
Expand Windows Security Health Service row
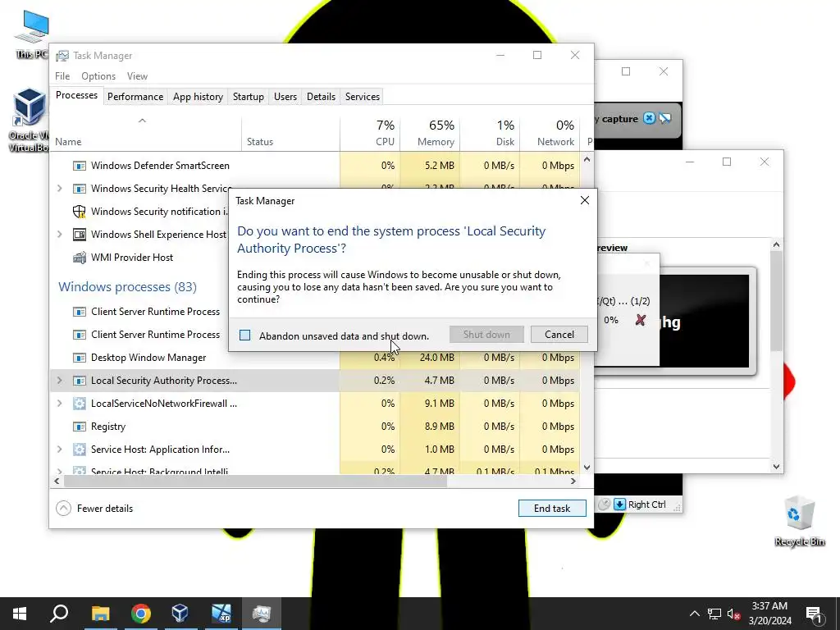59,188
